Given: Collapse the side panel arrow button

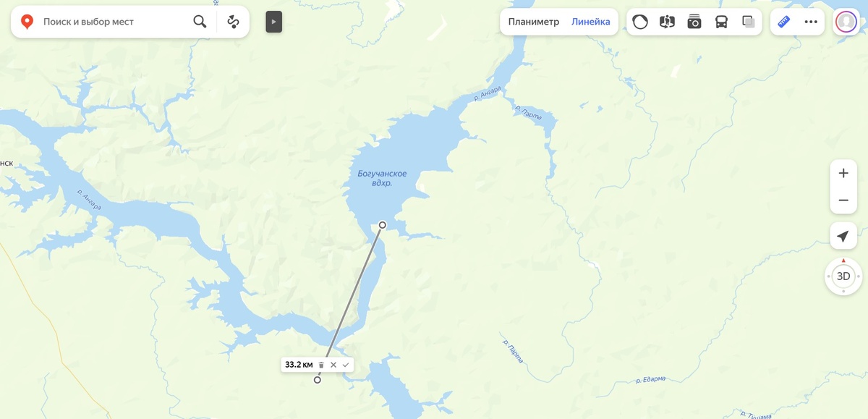Looking at the screenshot, I should pyautogui.click(x=273, y=22).
